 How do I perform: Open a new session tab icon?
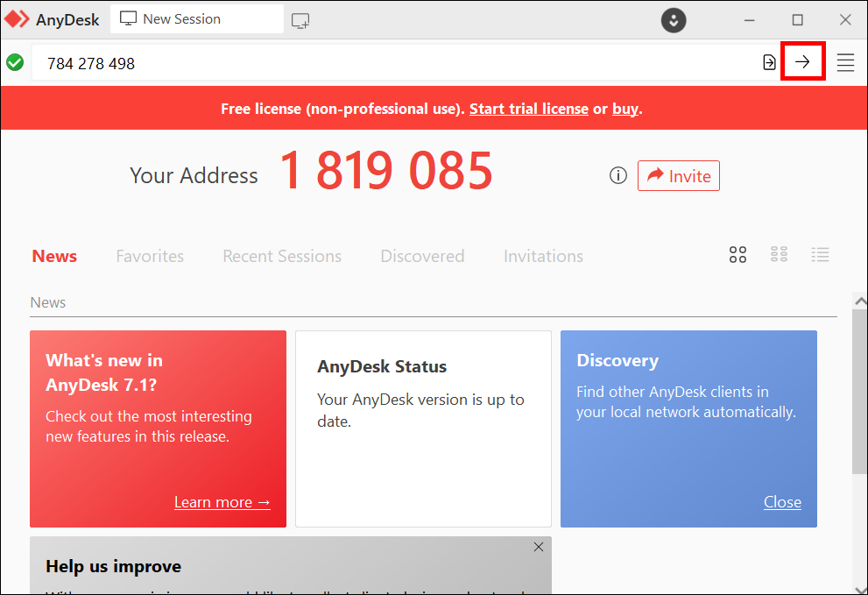coord(300,20)
